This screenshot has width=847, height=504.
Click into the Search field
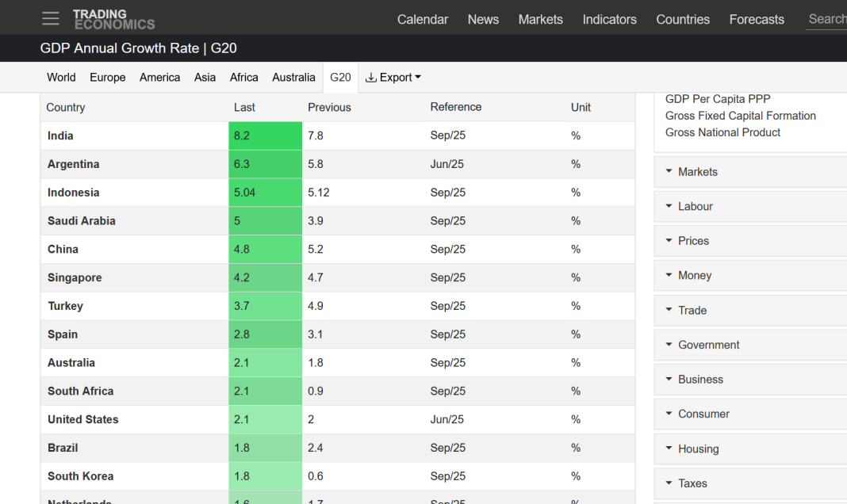click(x=826, y=20)
